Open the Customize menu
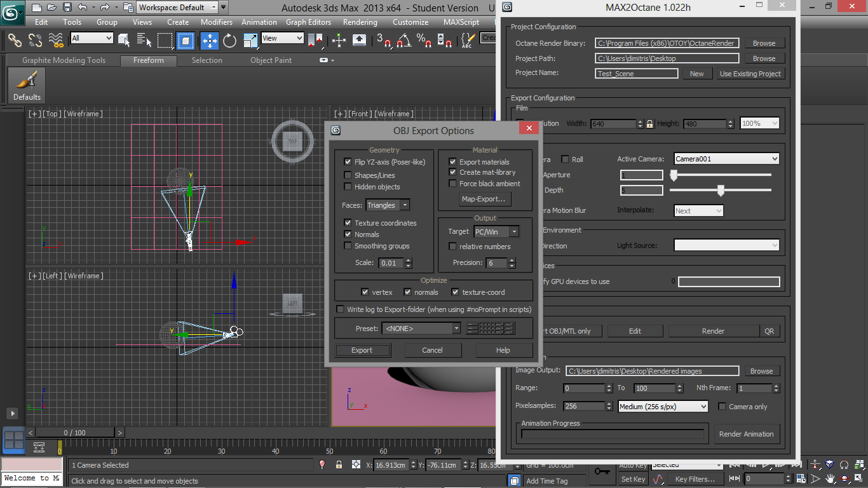868x488 pixels. click(x=410, y=22)
